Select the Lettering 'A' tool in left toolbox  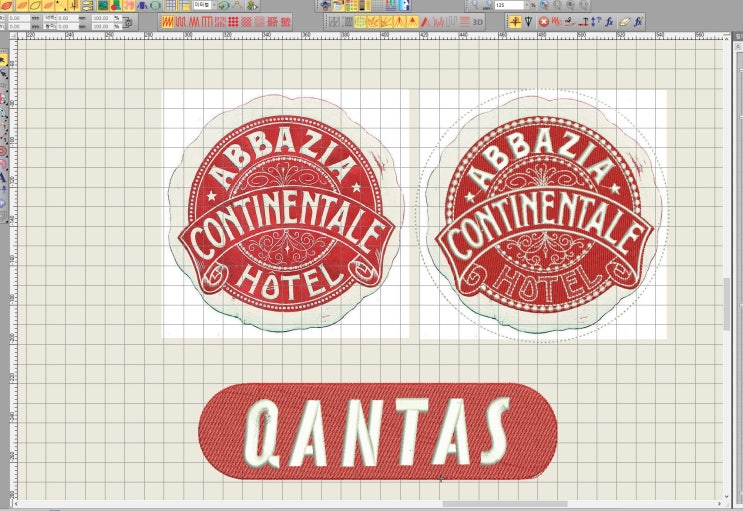[3, 177]
